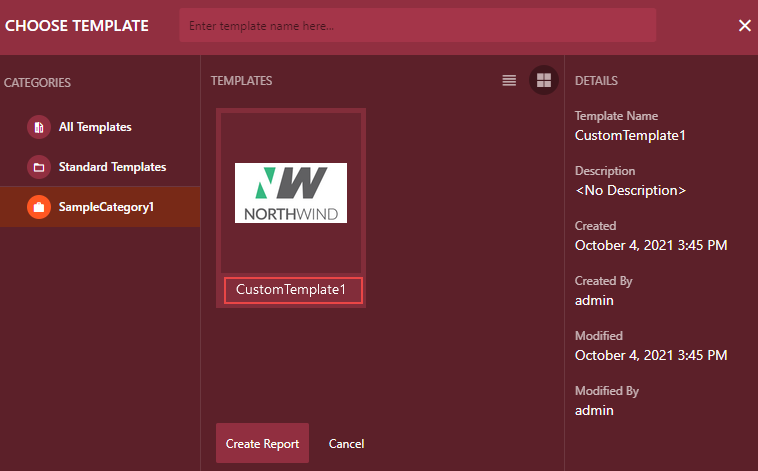Open the Standard Templates category label
The width and height of the screenshot is (758, 471).
[112, 167]
